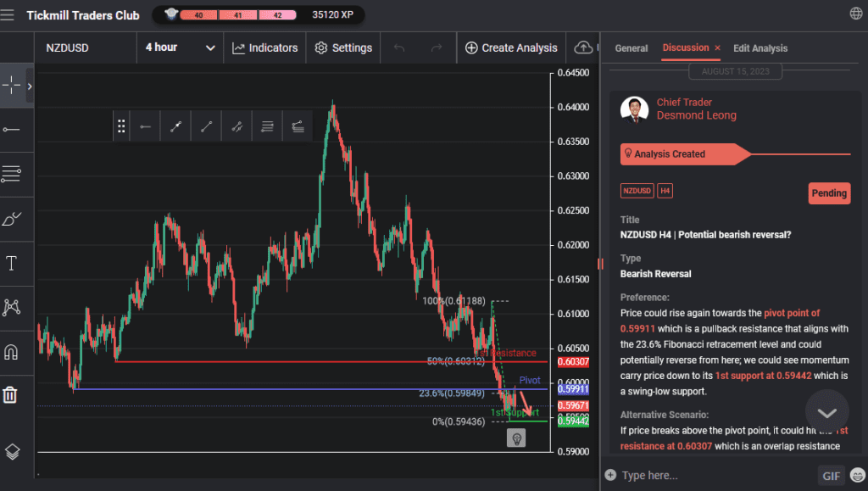
Task: Click the H4 timeframe tag
Action: point(665,191)
